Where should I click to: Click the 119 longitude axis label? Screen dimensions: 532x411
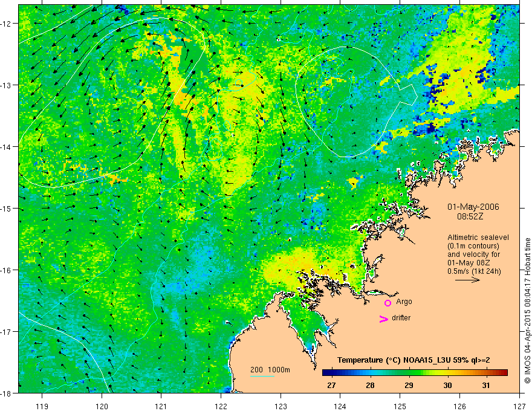click(x=42, y=406)
